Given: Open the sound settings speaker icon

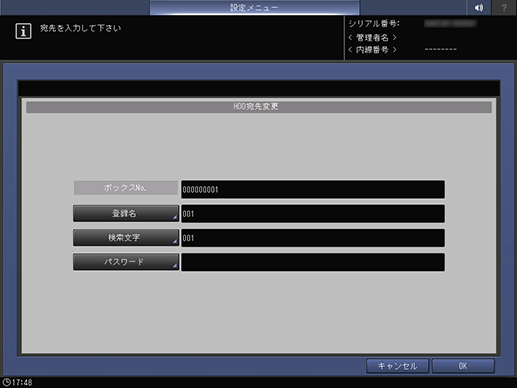Looking at the screenshot, I should [x=479, y=7].
